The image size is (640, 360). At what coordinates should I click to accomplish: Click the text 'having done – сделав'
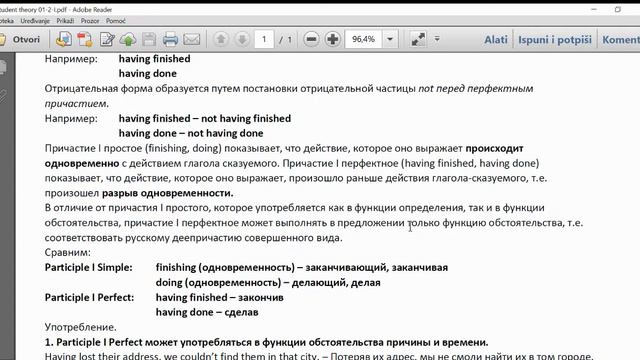(x=207, y=312)
